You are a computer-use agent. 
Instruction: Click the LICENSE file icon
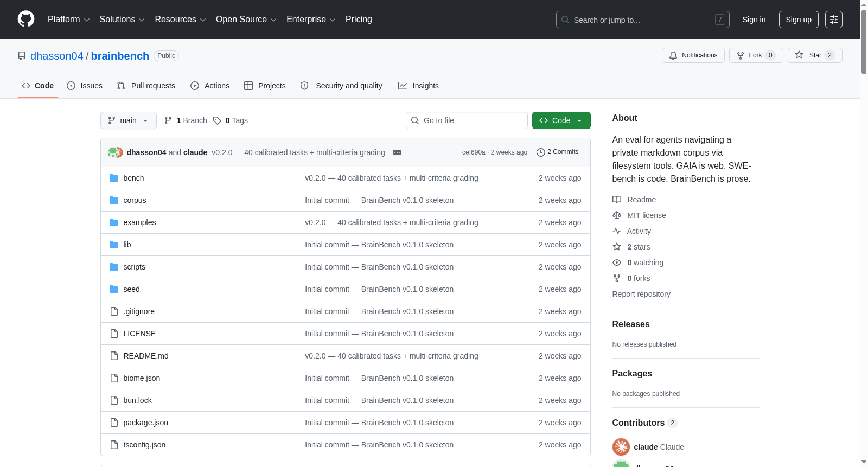tap(114, 334)
